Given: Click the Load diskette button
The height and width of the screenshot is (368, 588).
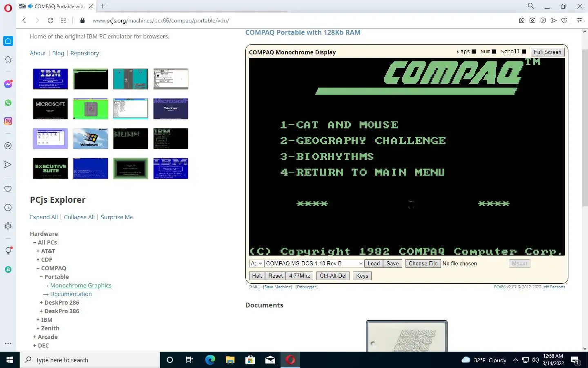Looking at the screenshot, I should (x=374, y=264).
